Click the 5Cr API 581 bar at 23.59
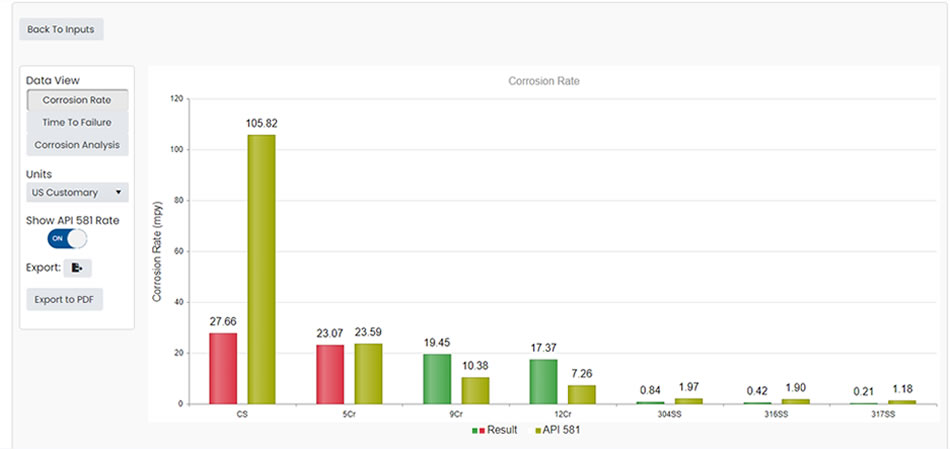 coord(368,373)
